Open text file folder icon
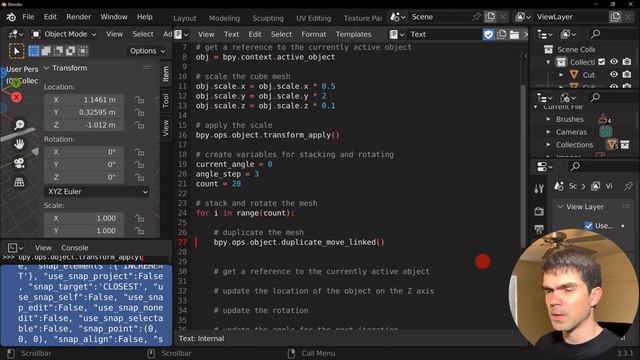 pos(514,34)
